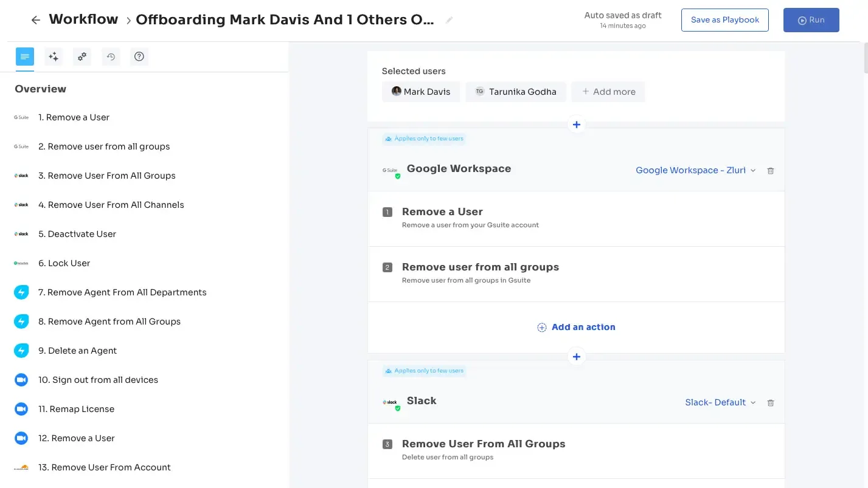Select overview item 12. Remove a User
Screen dimensions: 868x488
pos(76,438)
